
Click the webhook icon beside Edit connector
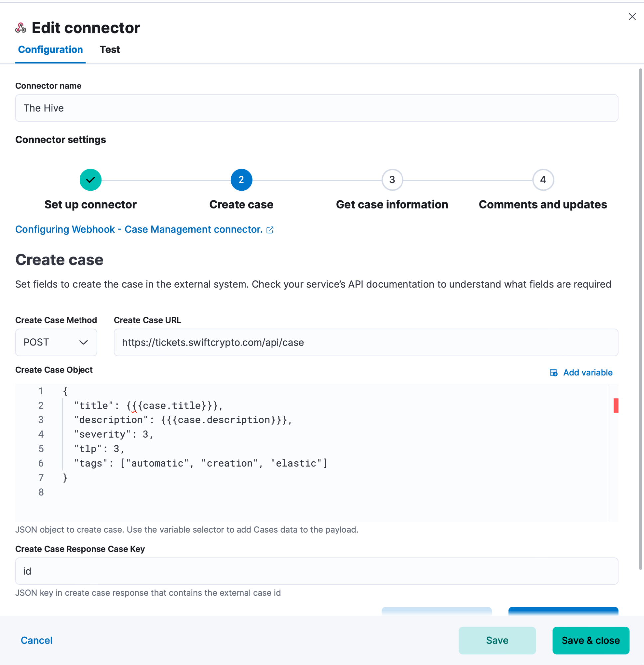[x=21, y=28]
